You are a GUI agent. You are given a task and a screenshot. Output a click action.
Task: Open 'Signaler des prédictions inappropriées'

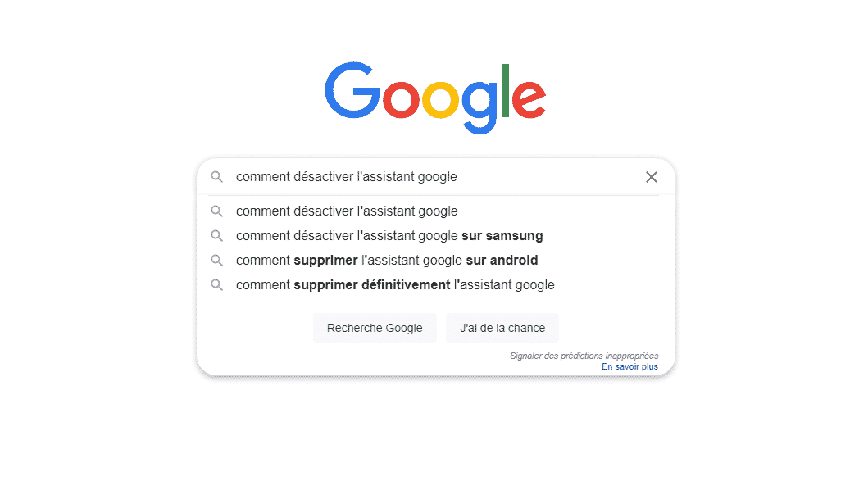click(584, 356)
